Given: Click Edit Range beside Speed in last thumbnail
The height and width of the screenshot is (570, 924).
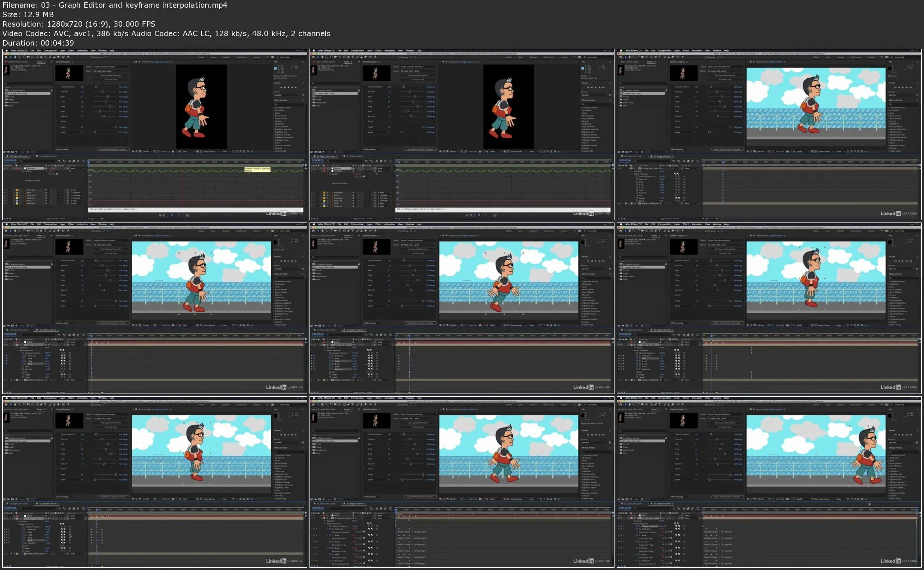Looking at the screenshot, I should pyautogui.click(x=738, y=480).
